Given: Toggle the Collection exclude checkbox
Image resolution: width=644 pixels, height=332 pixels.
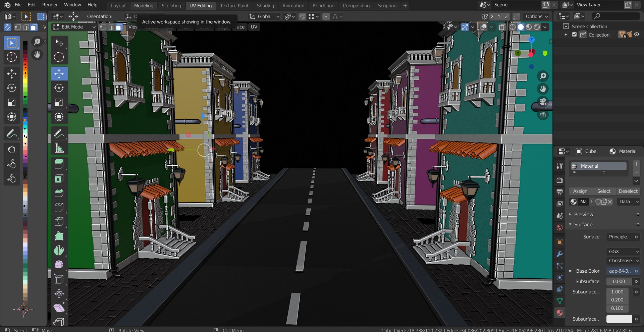Looking at the screenshot, I should pos(574,35).
